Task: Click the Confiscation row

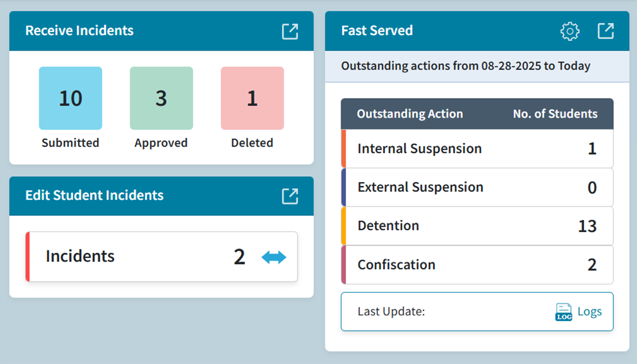Action: [477, 265]
